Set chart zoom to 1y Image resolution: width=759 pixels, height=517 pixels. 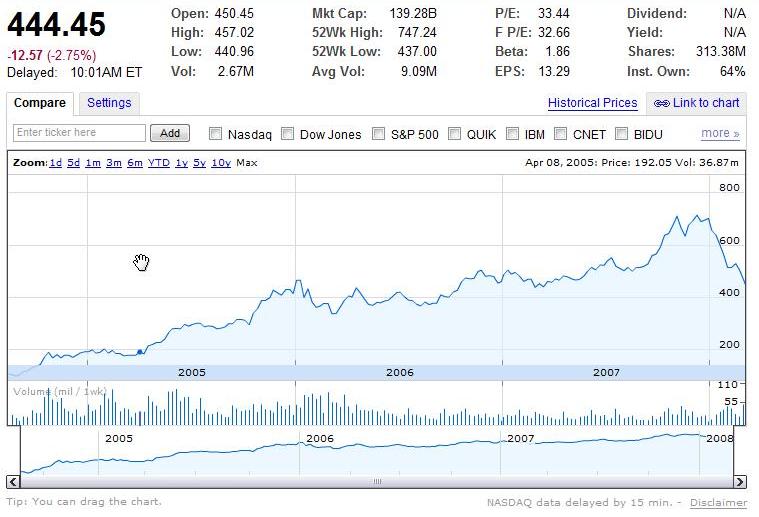(181, 163)
